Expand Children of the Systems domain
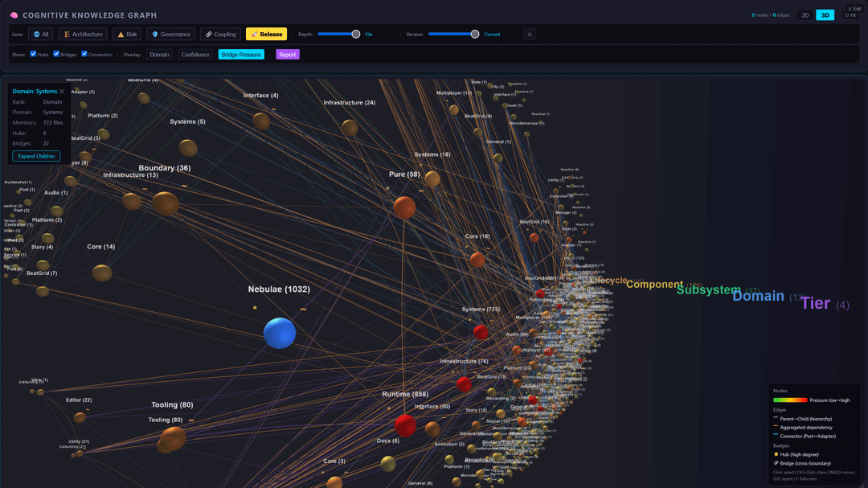 (36, 156)
